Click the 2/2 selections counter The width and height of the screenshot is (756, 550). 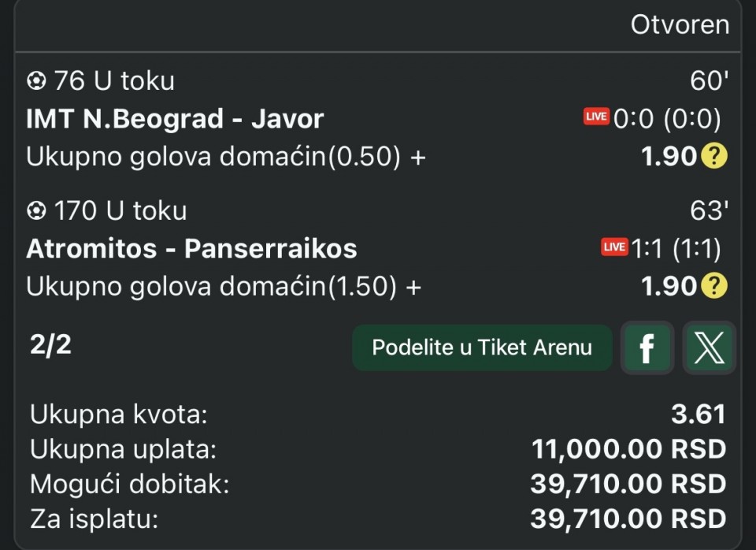(49, 344)
